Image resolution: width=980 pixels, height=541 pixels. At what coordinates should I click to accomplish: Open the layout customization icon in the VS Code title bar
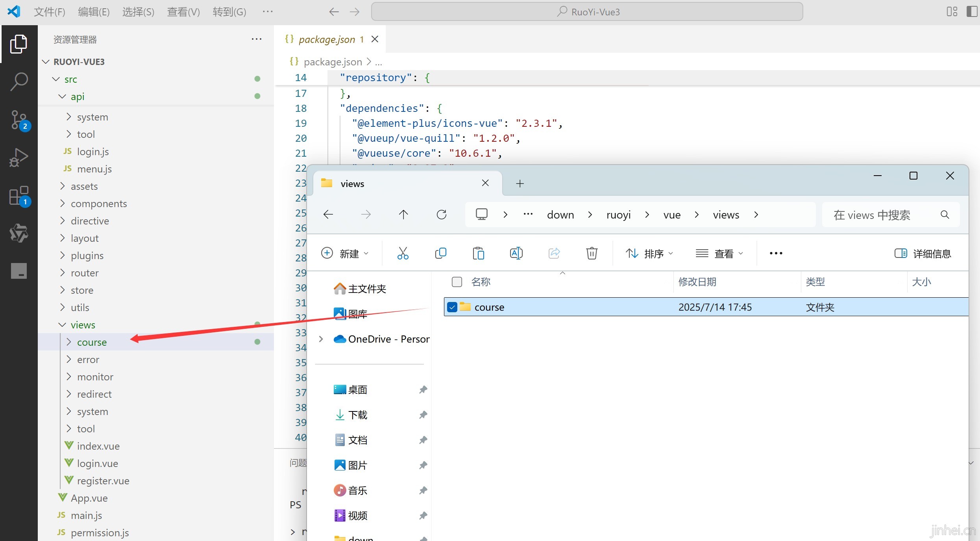click(952, 11)
